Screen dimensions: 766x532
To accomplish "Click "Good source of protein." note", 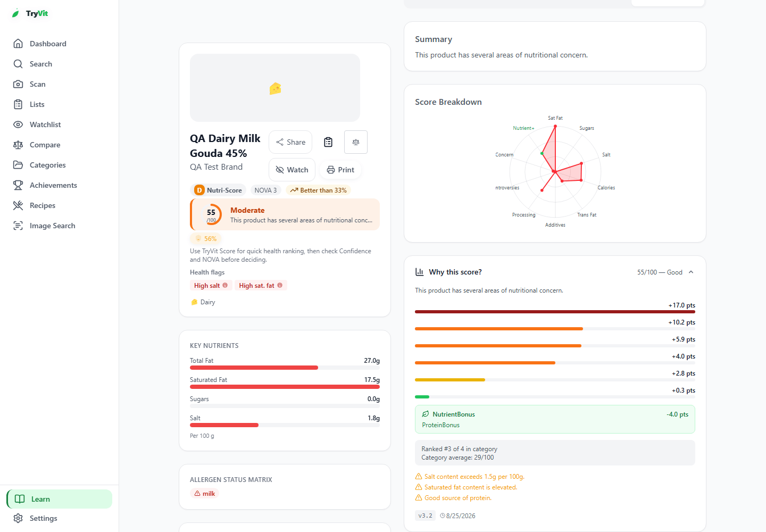I will pyautogui.click(x=453, y=498).
